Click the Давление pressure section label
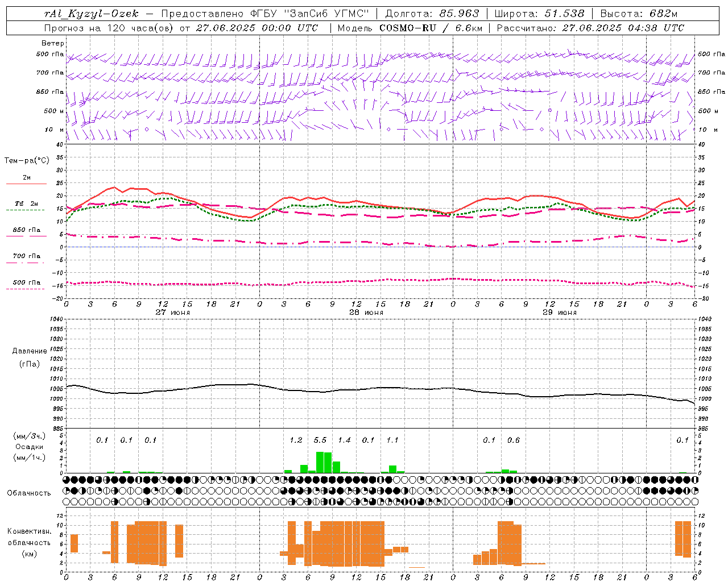Image resolution: width=728 pixels, height=582 pixels. 30,351
